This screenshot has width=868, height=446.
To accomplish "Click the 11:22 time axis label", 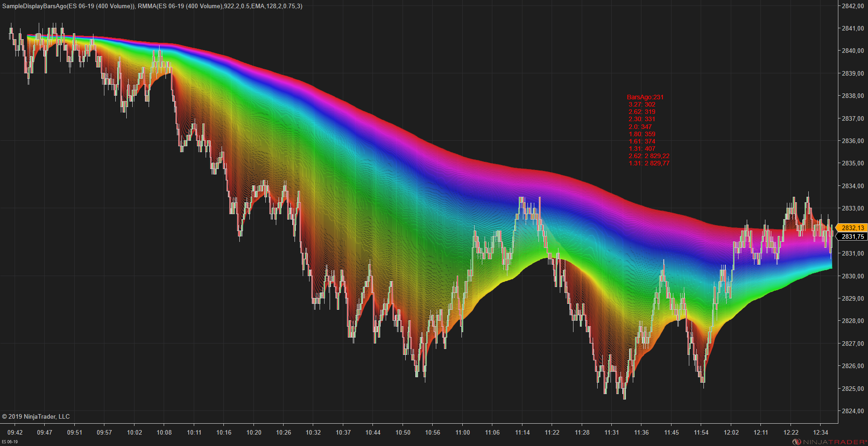I will pyautogui.click(x=552, y=432).
